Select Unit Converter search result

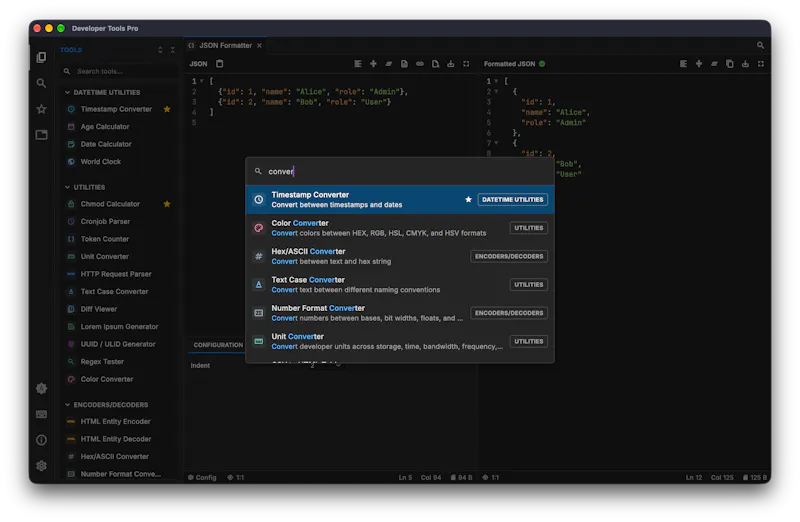point(399,341)
